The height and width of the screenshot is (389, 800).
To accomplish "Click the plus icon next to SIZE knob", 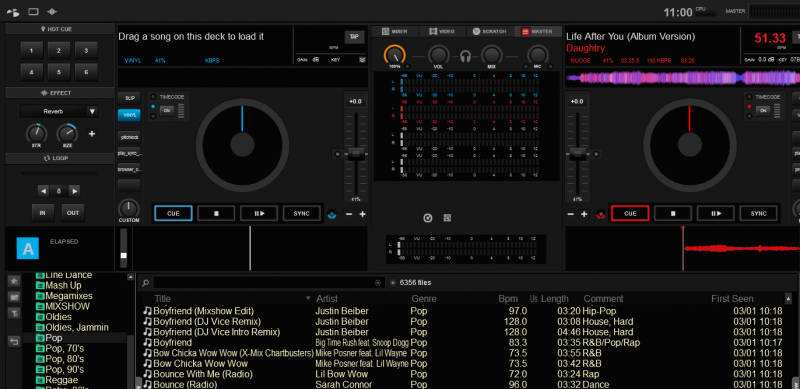I will pos(92,134).
